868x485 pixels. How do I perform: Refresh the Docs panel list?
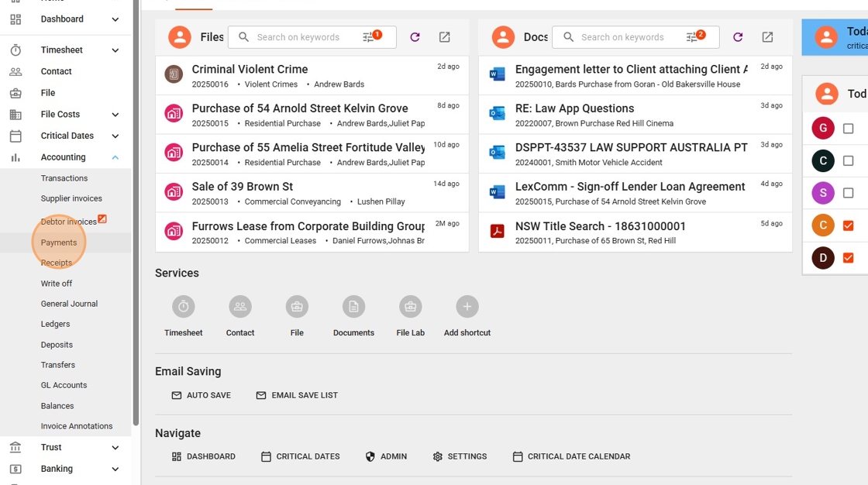(738, 37)
